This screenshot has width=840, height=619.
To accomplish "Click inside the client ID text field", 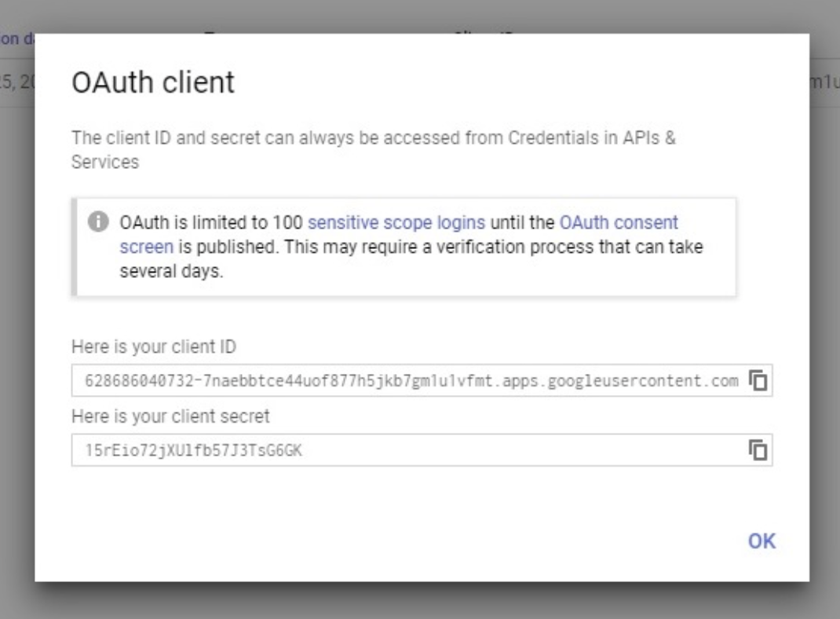I will coord(408,381).
